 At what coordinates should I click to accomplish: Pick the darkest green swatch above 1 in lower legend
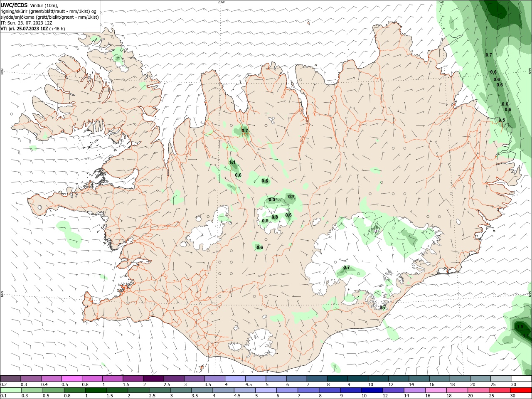pos(96,390)
